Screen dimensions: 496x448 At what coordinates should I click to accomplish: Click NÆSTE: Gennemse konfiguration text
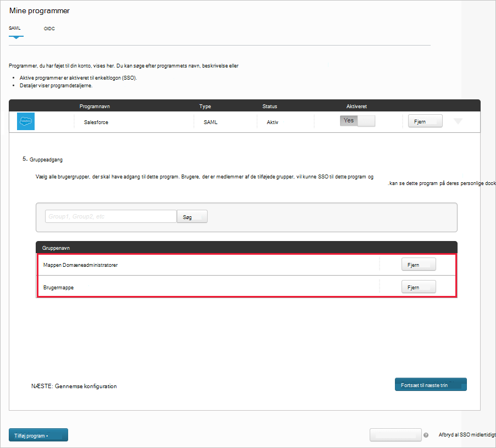tap(74, 386)
